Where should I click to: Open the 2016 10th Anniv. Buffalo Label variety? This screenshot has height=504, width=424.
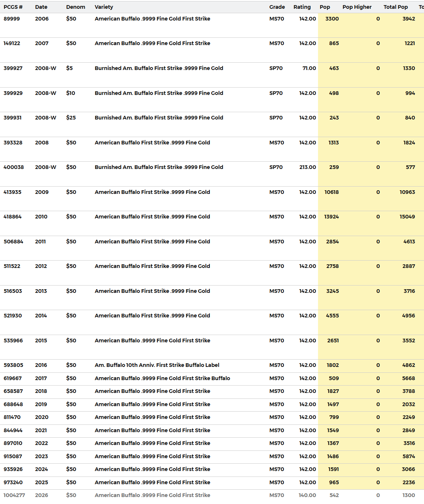point(157,365)
